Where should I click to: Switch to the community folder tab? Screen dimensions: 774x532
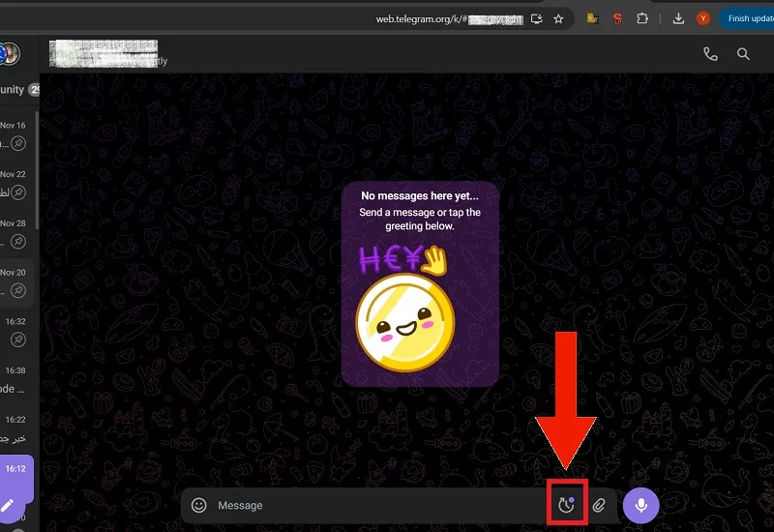click(18, 90)
